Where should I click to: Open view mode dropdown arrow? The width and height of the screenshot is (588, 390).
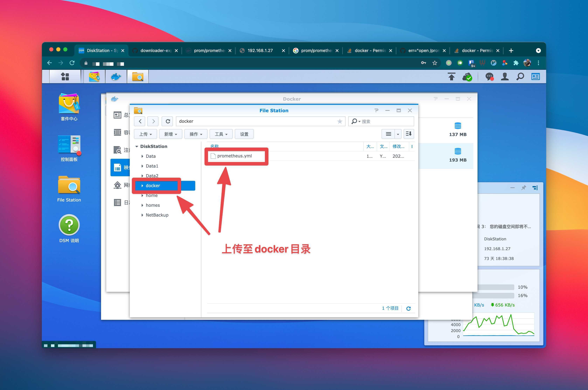coord(398,134)
